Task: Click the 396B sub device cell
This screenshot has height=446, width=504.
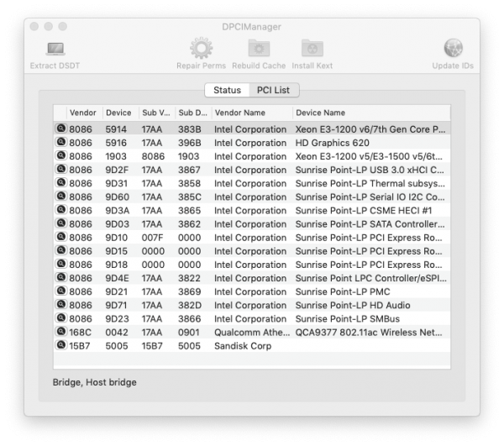Action: (190, 143)
